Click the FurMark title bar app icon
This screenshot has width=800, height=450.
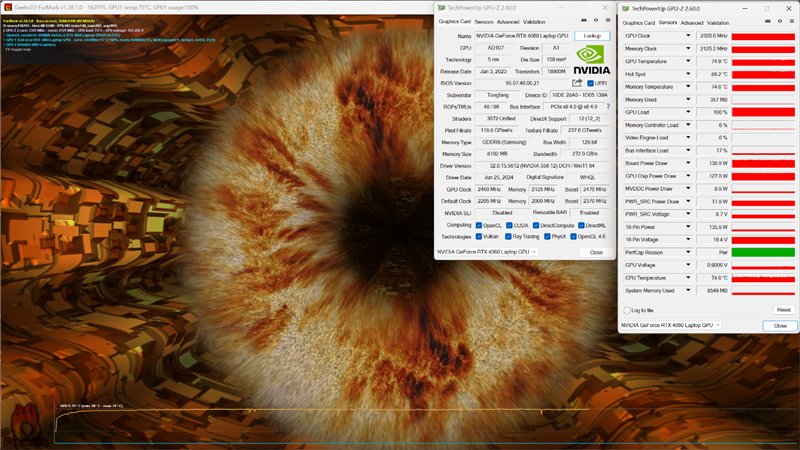pyautogui.click(x=8, y=7)
